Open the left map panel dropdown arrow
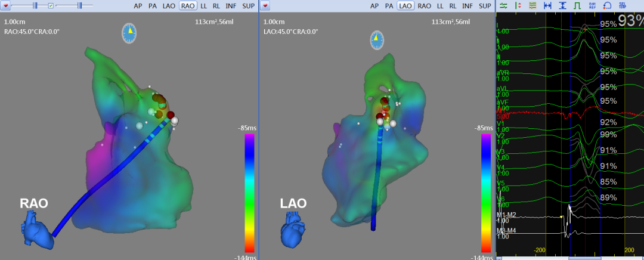This screenshot has width=644, height=260. (x=6, y=5)
